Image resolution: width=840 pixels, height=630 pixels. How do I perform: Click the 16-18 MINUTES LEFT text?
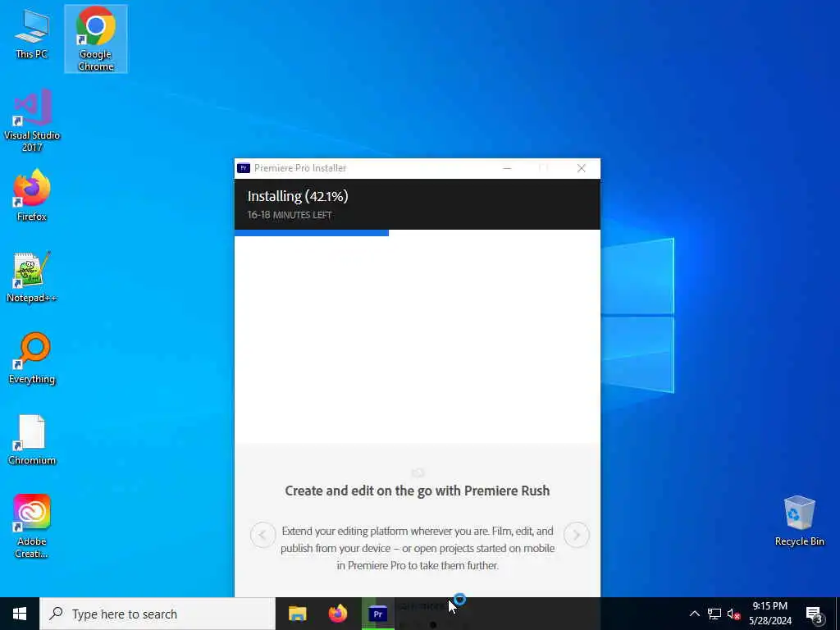tap(290, 215)
